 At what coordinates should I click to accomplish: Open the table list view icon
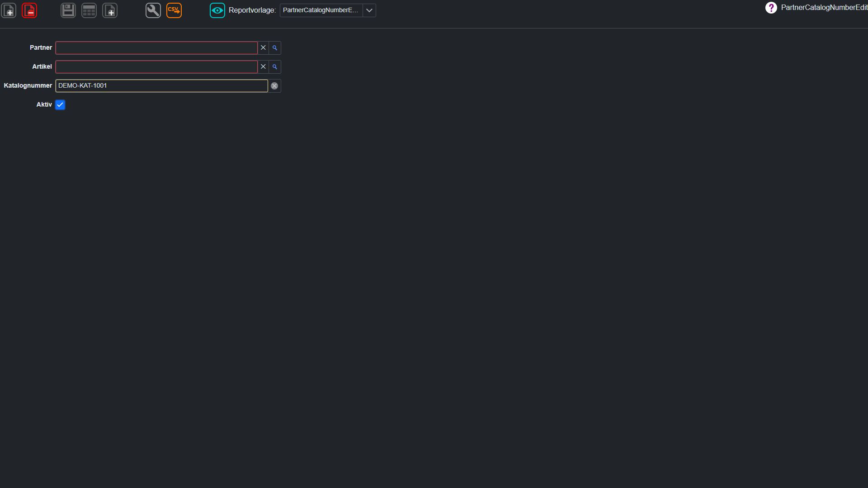[89, 10]
